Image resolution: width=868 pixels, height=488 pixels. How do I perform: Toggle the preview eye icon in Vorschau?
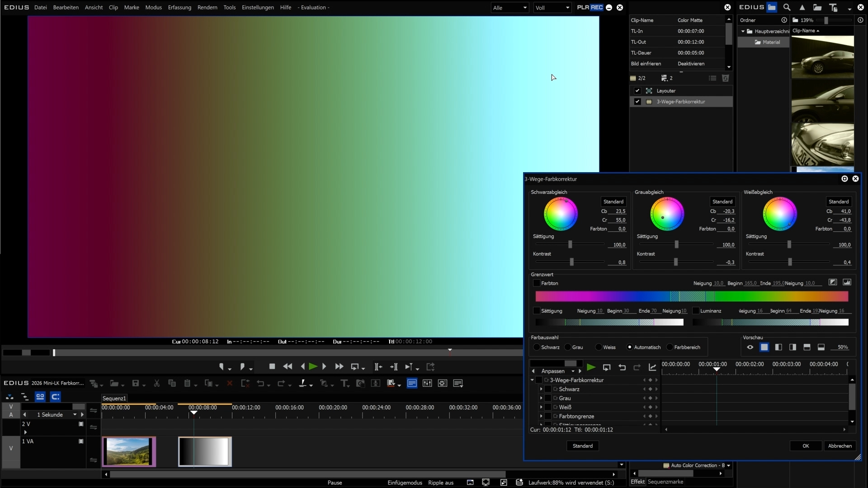pos(750,347)
